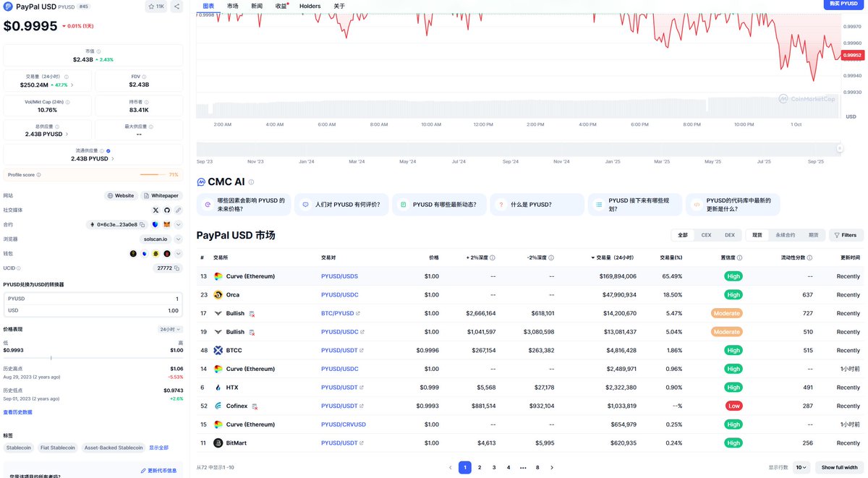
Task: Select the 永续合约 market type
Action: tap(786, 235)
